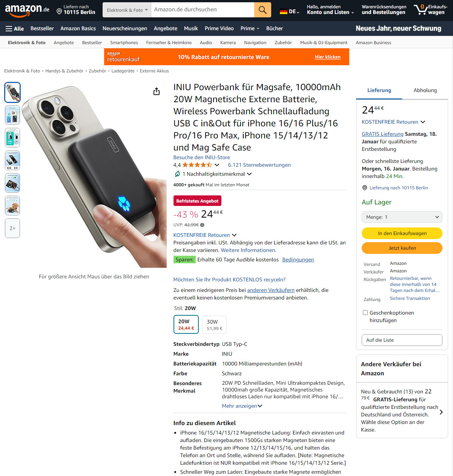Click the UVP info icon
This screenshot has height=476, width=453.
point(202,225)
